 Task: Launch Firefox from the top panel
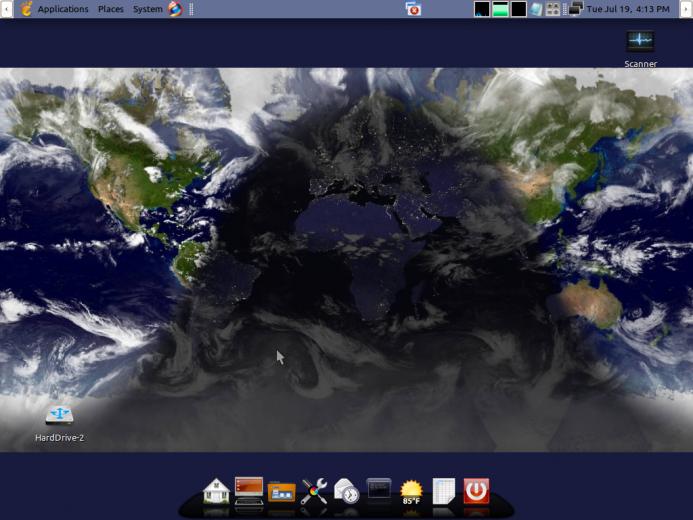click(175, 9)
